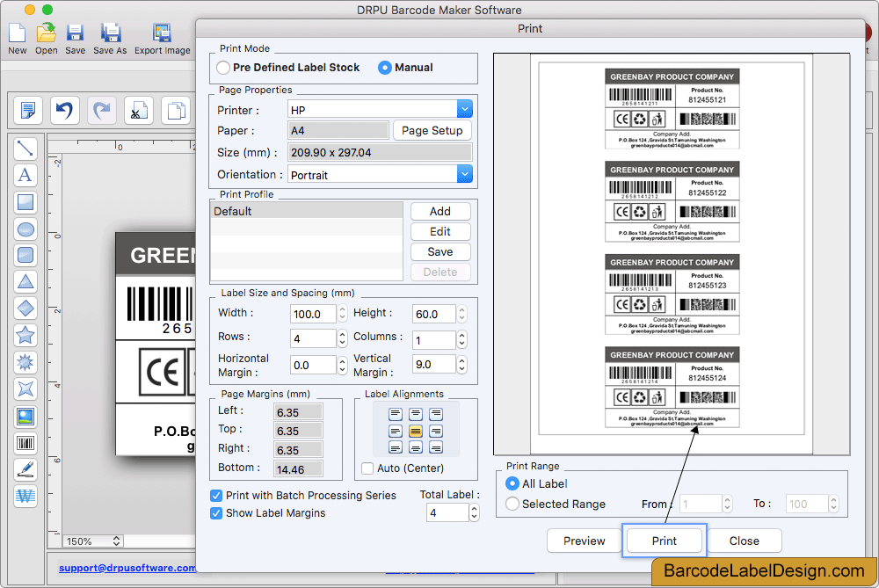Click the Columns stepper arrows
The image size is (879, 588).
click(x=462, y=338)
